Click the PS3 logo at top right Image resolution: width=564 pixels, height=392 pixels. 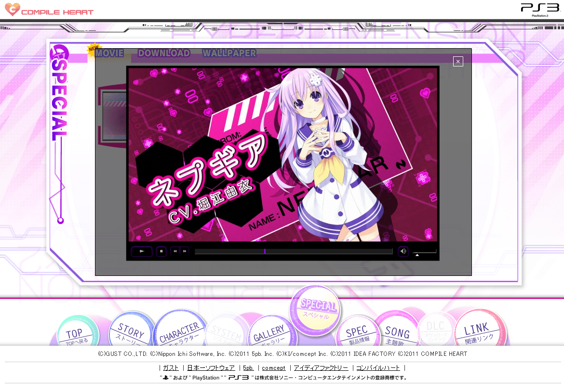pyautogui.click(x=540, y=9)
